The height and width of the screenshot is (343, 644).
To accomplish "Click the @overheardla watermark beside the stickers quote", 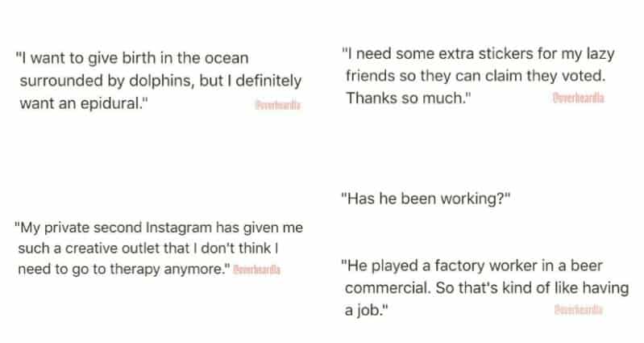I will coord(579,98).
